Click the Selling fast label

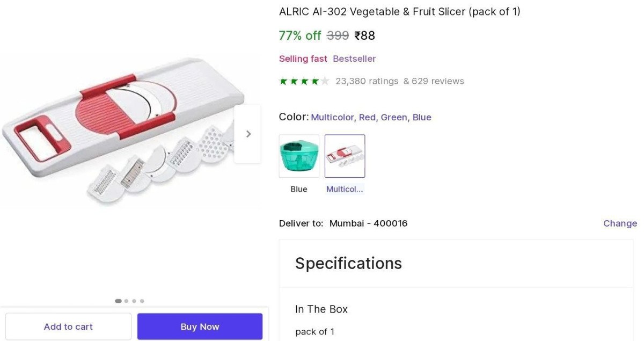coord(303,59)
